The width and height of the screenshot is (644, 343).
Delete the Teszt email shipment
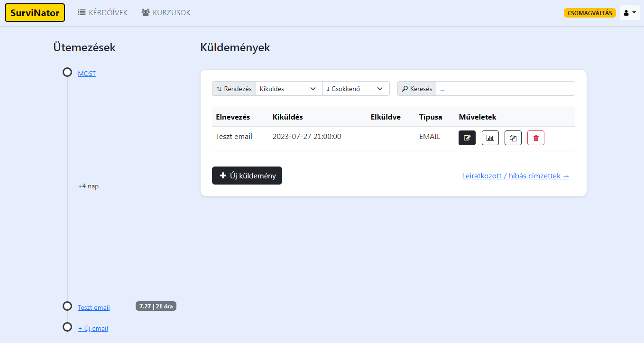pos(535,138)
